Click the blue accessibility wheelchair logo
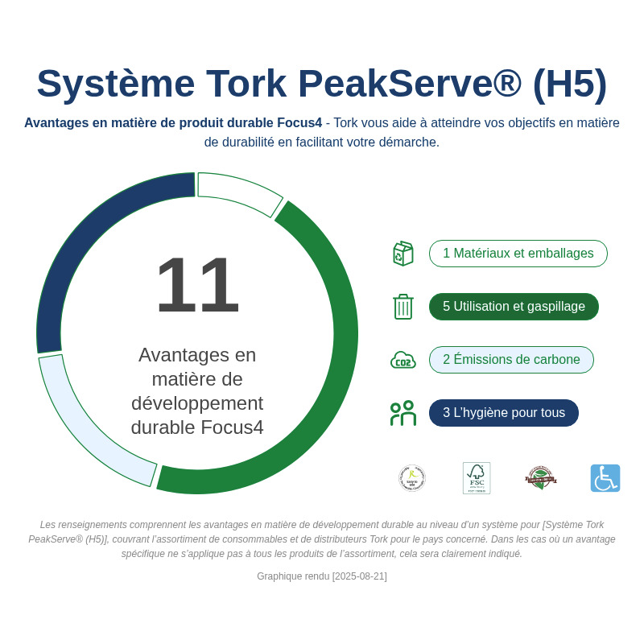The width and height of the screenshot is (644, 644). (x=605, y=477)
